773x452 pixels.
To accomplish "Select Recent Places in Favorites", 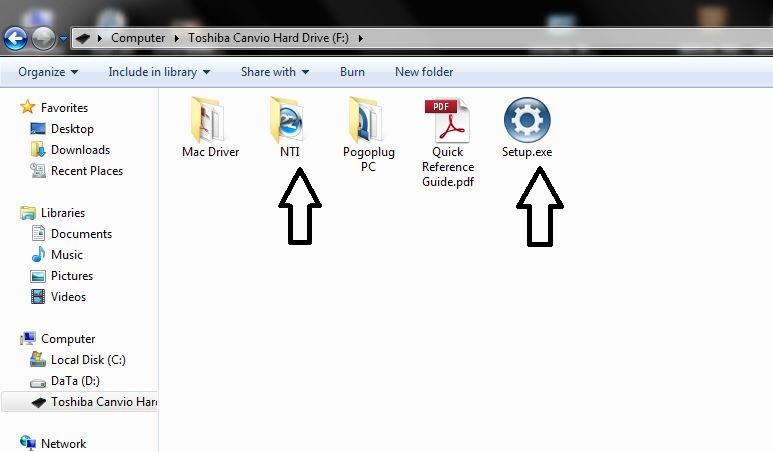I will point(87,171).
